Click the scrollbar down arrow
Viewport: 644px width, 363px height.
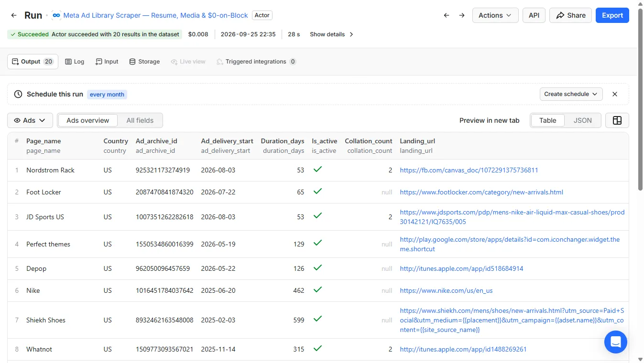[641, 359]
